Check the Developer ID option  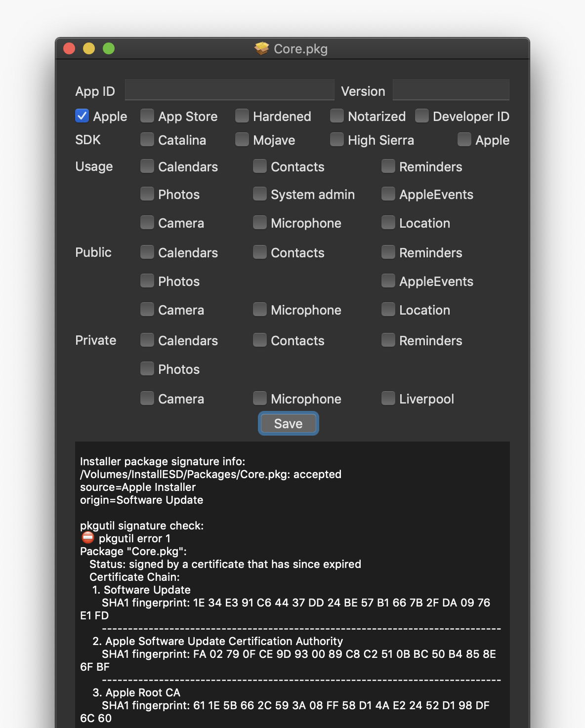422,116
